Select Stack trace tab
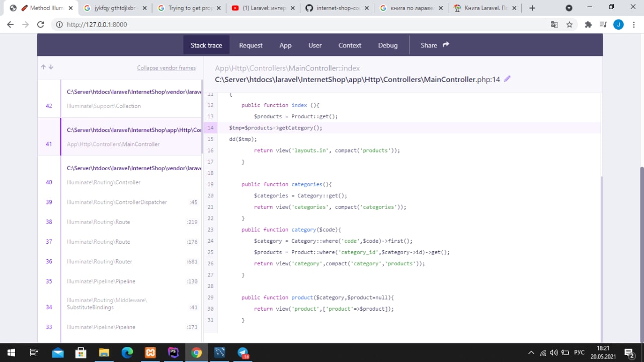 coord(206,45)
